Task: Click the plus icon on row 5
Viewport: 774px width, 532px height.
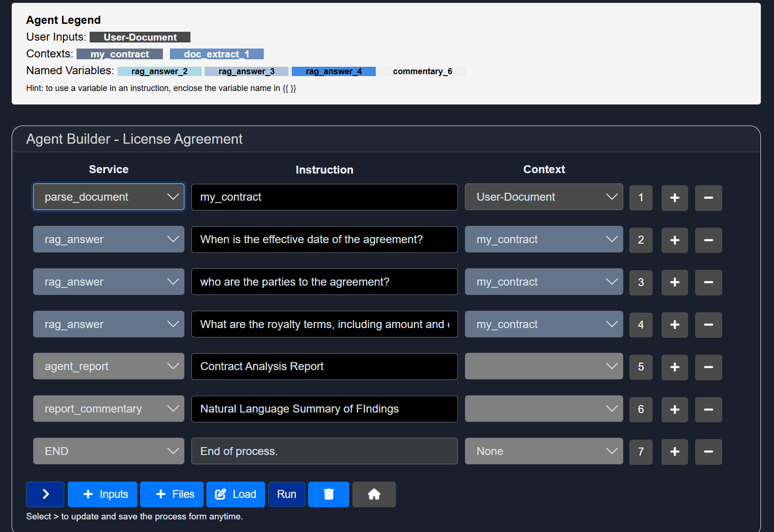Action: [x=675, y=367]
